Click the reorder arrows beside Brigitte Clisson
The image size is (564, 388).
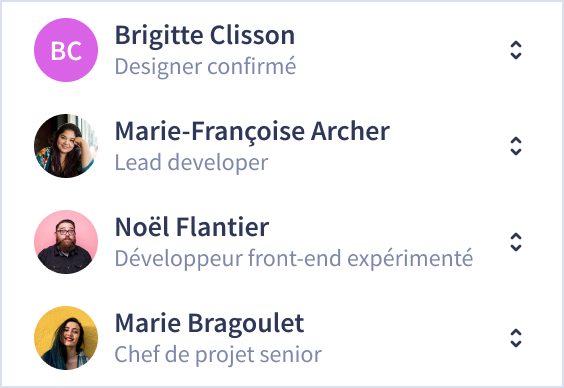516,50
